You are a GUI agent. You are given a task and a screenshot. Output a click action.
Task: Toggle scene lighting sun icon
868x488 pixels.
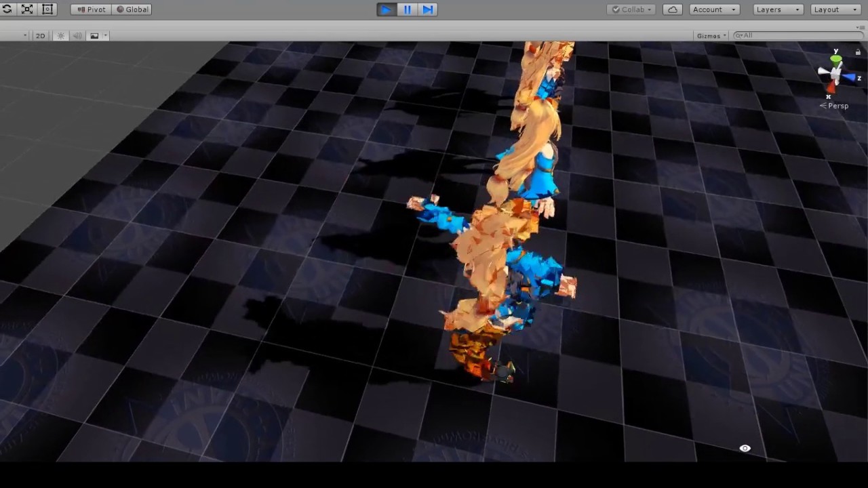tap(61, 36)
